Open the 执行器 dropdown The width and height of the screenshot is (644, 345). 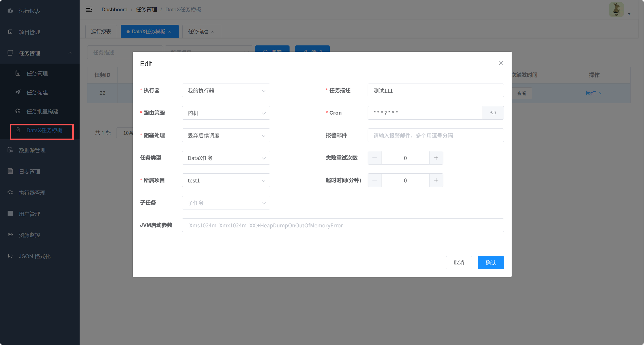click(226, 91)
